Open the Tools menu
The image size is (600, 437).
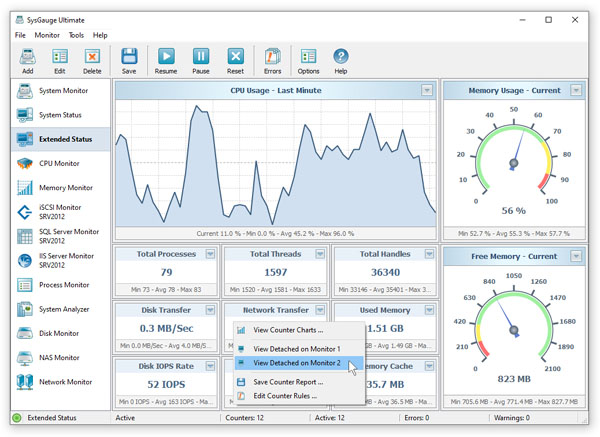coord(76,35)
